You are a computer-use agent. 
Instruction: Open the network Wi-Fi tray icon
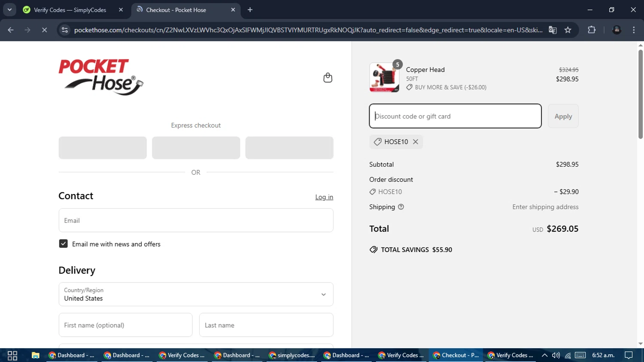[568, 356]
